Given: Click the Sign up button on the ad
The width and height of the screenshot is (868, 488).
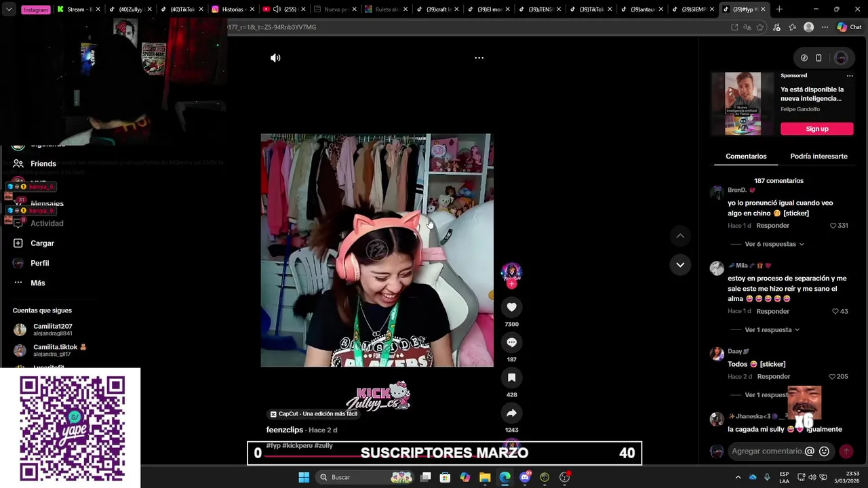Looking at the screenshot, I should coord(816,129).
